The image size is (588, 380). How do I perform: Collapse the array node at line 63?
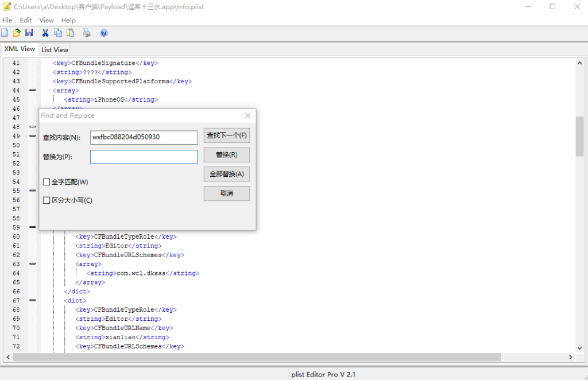tap(32, 264)
